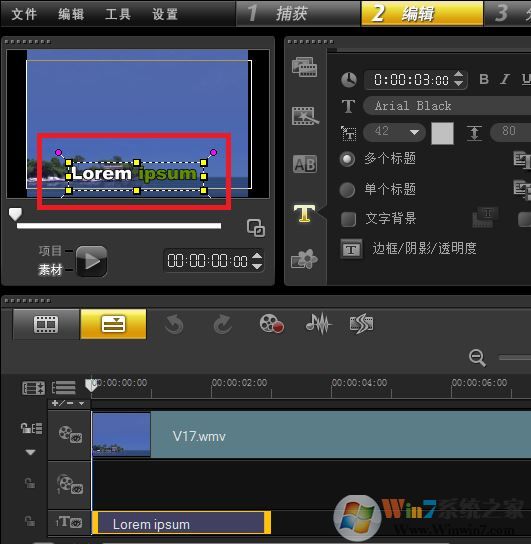Viewport: 531px width, 544px height.
Task: Open the Track Manager list icon
Action: pyautogui.click(x=64, y=388)
